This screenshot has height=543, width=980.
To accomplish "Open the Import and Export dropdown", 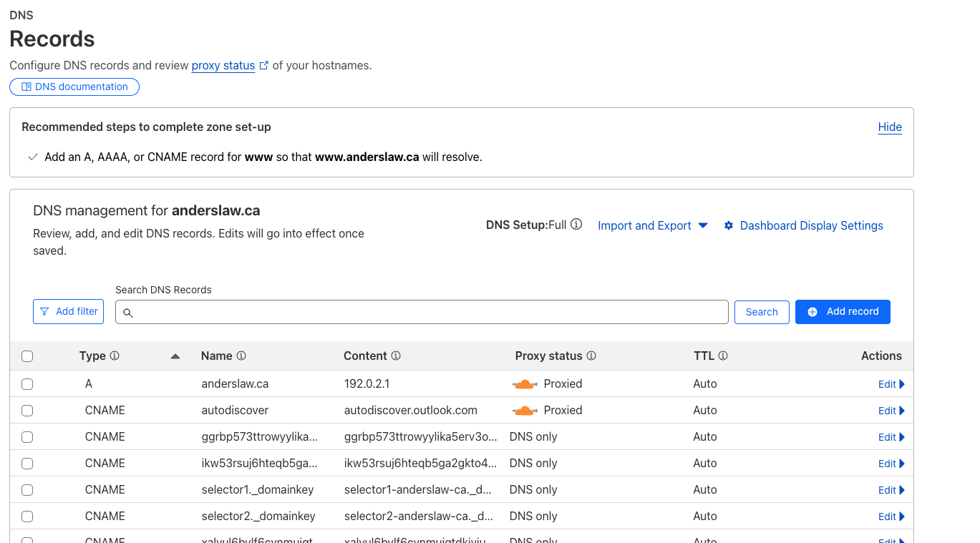I will click(652, 225).
